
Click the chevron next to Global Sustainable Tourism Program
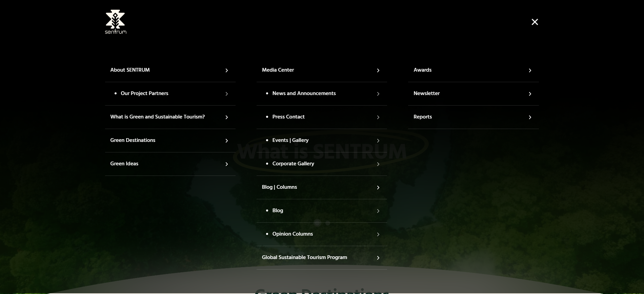378,258
